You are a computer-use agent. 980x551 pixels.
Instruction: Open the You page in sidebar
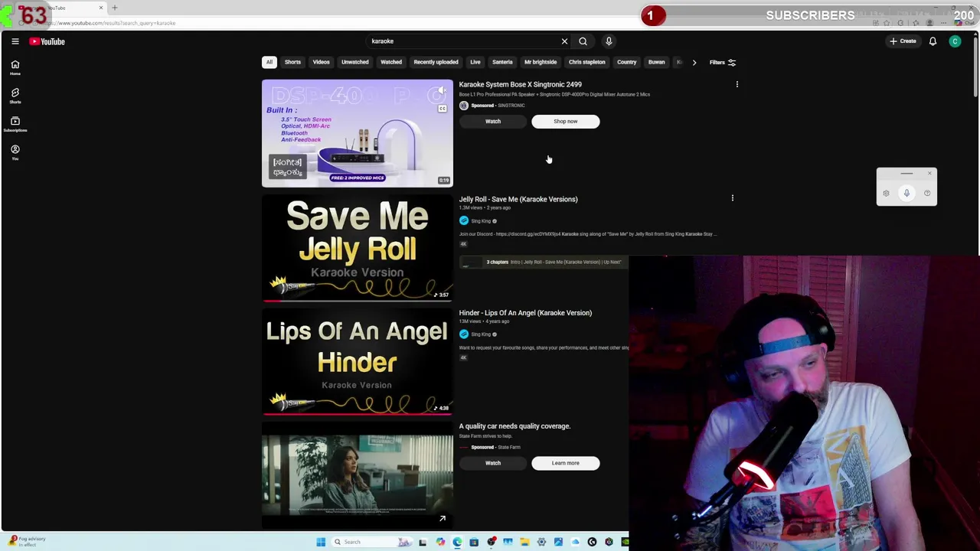click(x=15, y=152)
